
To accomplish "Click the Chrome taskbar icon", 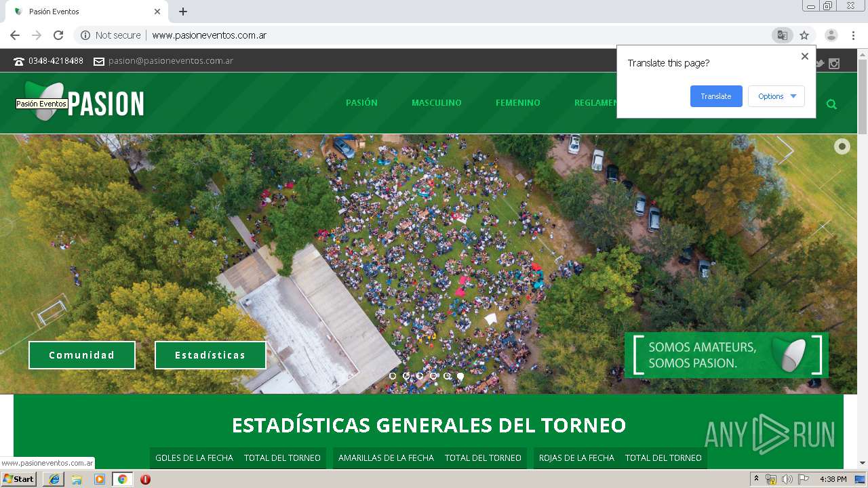I will click(x=122, y=479).
